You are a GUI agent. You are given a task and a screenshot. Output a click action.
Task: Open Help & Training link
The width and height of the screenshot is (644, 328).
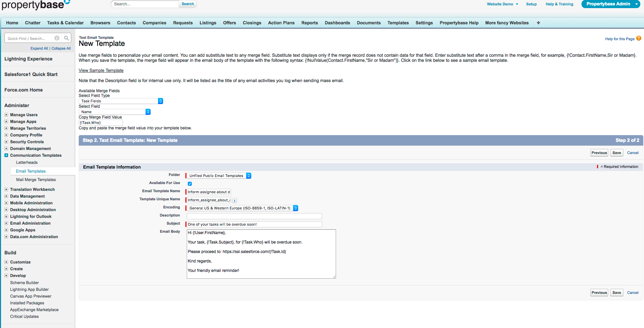pos(559,4)
